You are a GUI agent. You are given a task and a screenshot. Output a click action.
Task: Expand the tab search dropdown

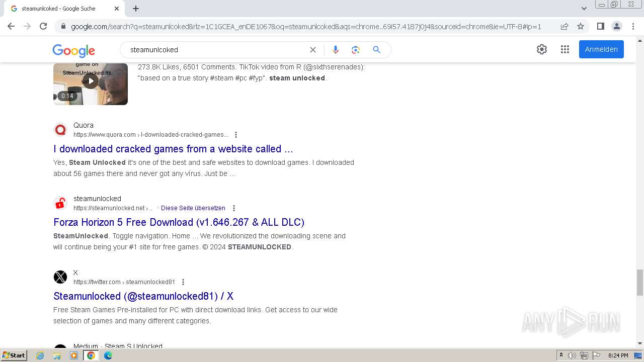[x=584, y=8]
